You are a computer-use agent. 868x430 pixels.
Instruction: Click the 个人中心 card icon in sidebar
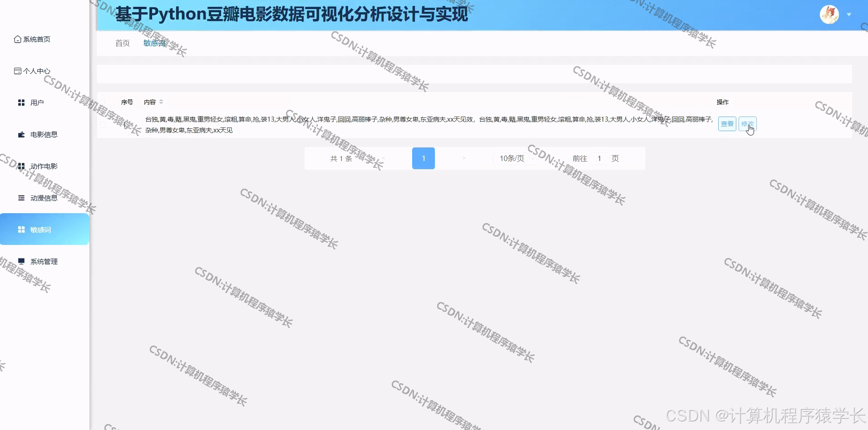click(17, 71)
